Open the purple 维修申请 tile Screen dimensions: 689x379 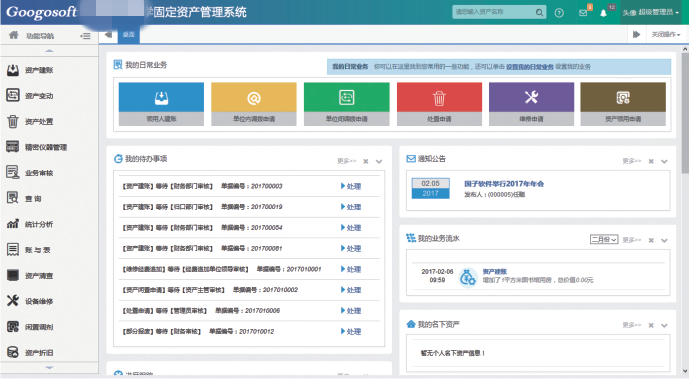pyautogui.click(x=531, y=104)
